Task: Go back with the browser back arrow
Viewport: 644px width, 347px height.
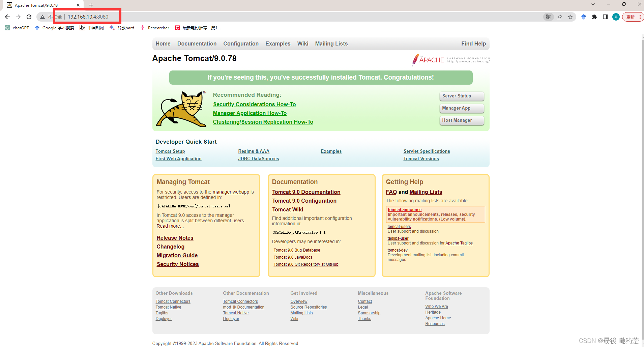Action: (x=7, y=17)
